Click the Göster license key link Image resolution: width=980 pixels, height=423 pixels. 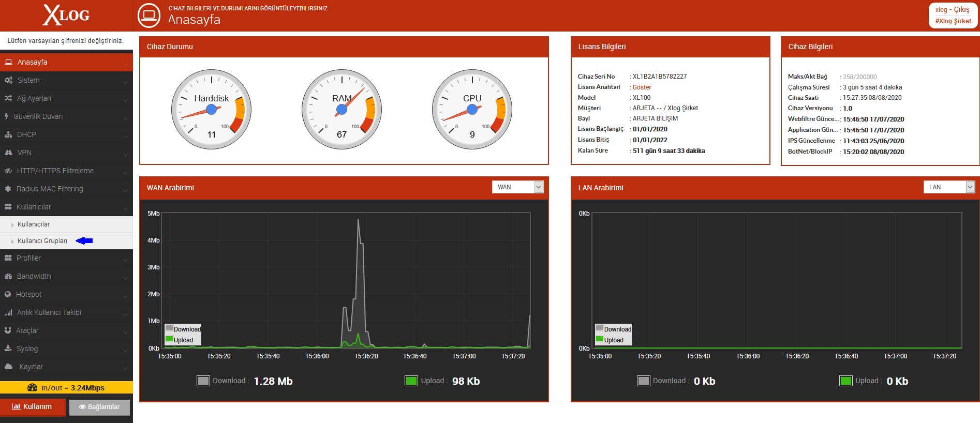642,87
